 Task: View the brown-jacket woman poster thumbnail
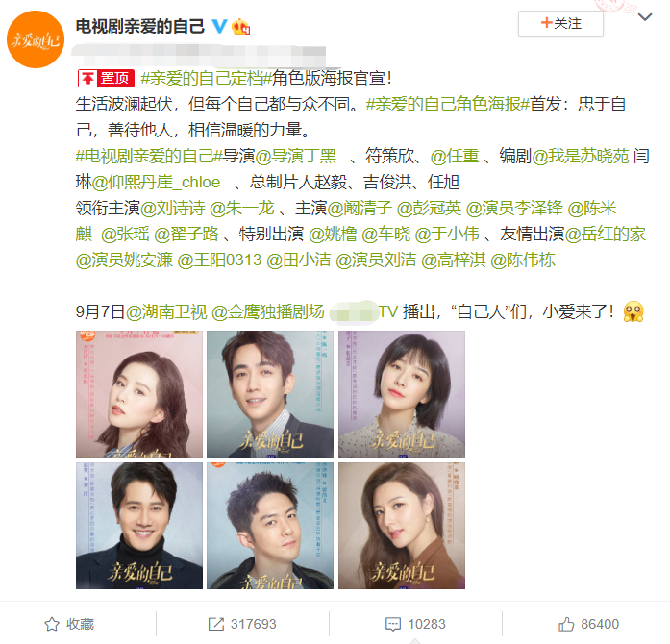(x=402, y=526)
